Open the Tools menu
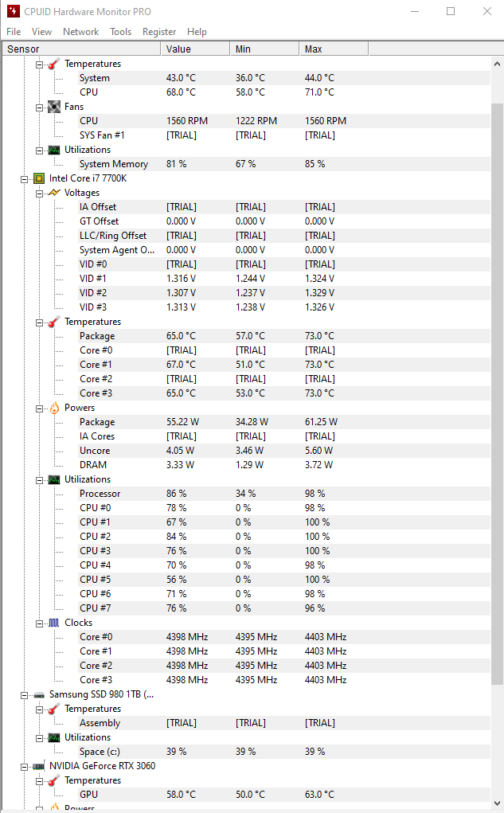This screenshot has height=813, width=504. (121, 32)
